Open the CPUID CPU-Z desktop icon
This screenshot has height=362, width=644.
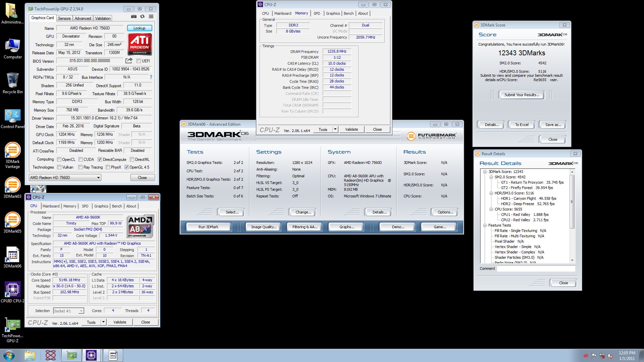point(12,292)
